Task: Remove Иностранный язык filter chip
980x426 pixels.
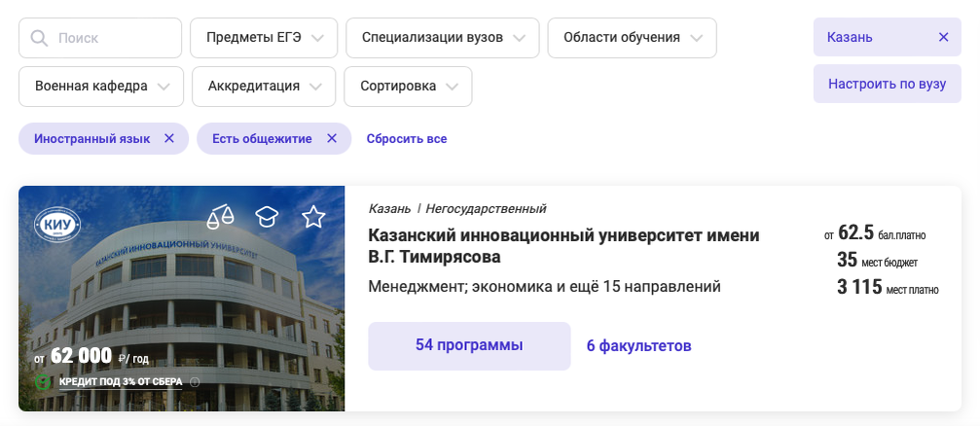Action: click(x=168, y=139)
